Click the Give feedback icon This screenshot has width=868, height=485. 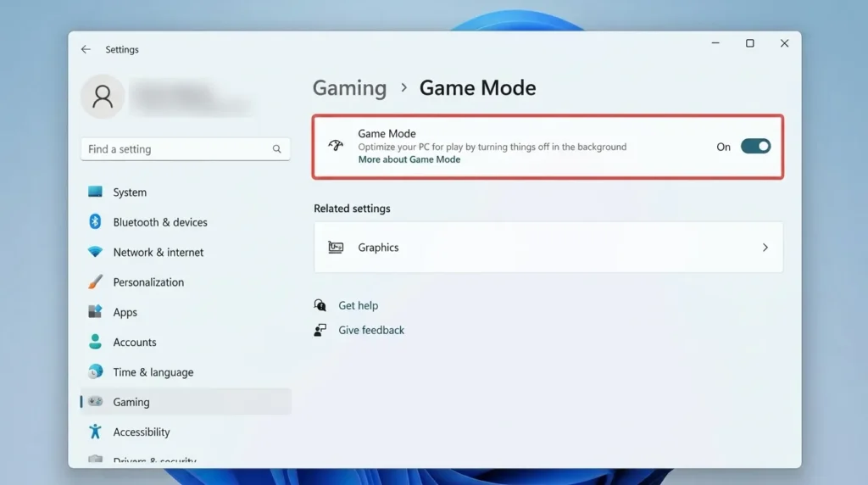pos(320,330)
